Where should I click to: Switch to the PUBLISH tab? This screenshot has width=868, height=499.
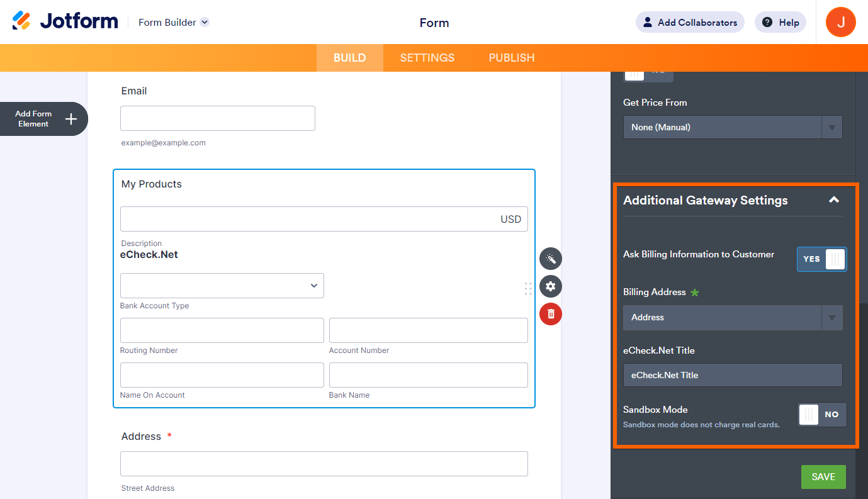[512, 58]
